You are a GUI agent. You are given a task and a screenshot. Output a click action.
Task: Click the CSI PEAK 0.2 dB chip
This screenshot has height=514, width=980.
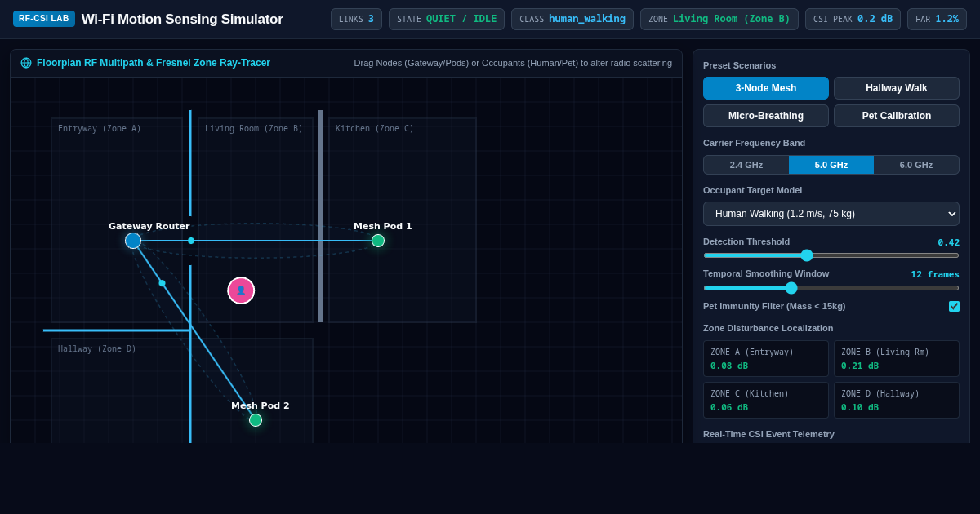(x=853, y=19)
